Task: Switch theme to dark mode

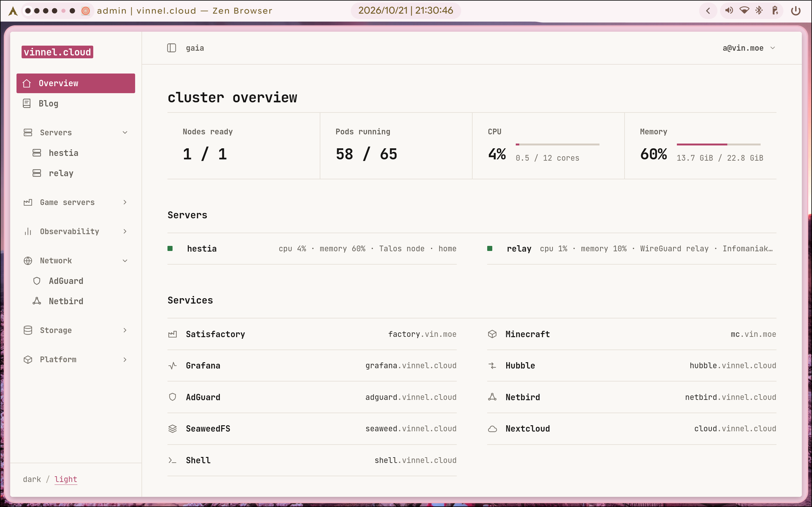Action: [x=32, y=479]
